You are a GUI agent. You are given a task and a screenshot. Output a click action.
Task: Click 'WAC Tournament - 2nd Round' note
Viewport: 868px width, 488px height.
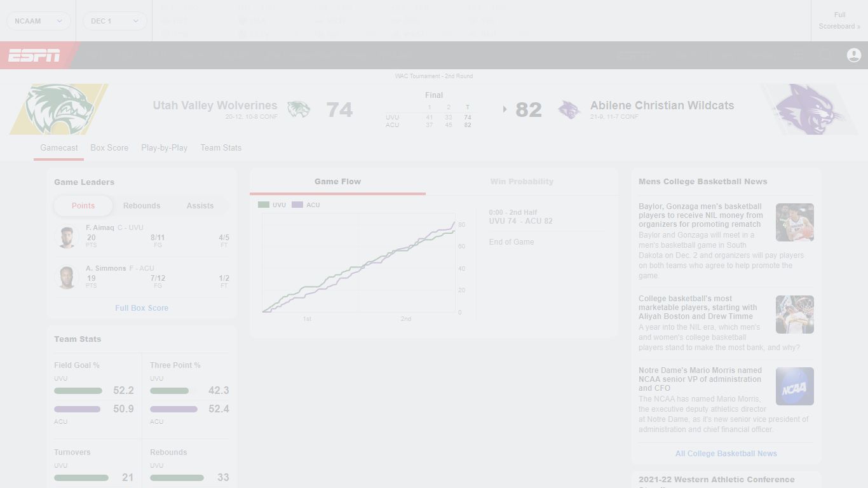(x=434, y=76)
